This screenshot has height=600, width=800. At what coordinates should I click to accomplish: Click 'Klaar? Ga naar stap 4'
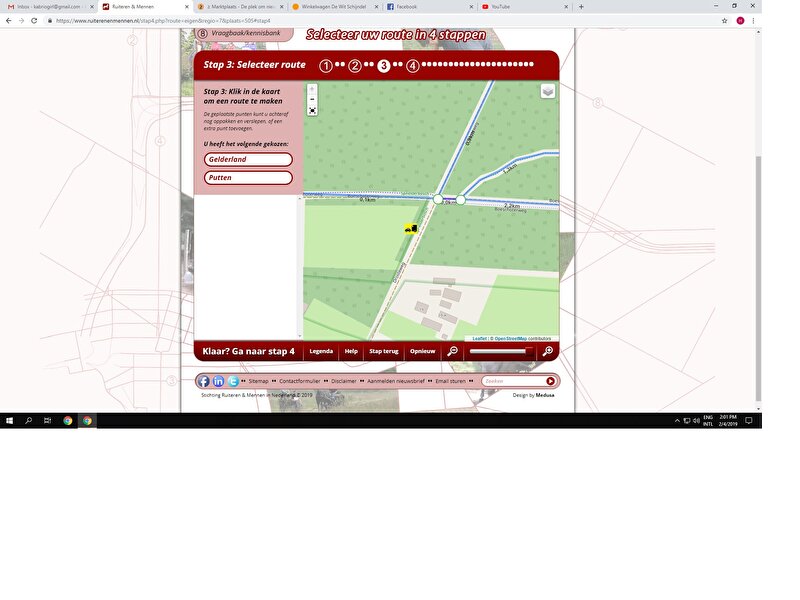click(x=248, y=352)
